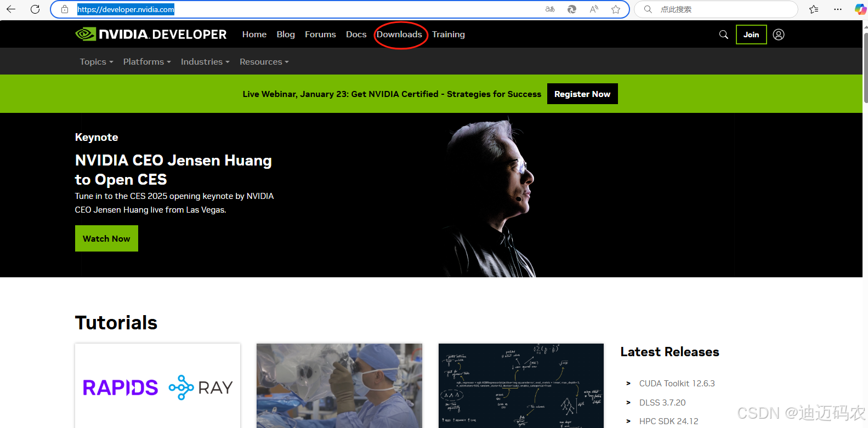Expand the Industries dropdown menu
This screenshot has width=868, height=428.
coord(205,62)
